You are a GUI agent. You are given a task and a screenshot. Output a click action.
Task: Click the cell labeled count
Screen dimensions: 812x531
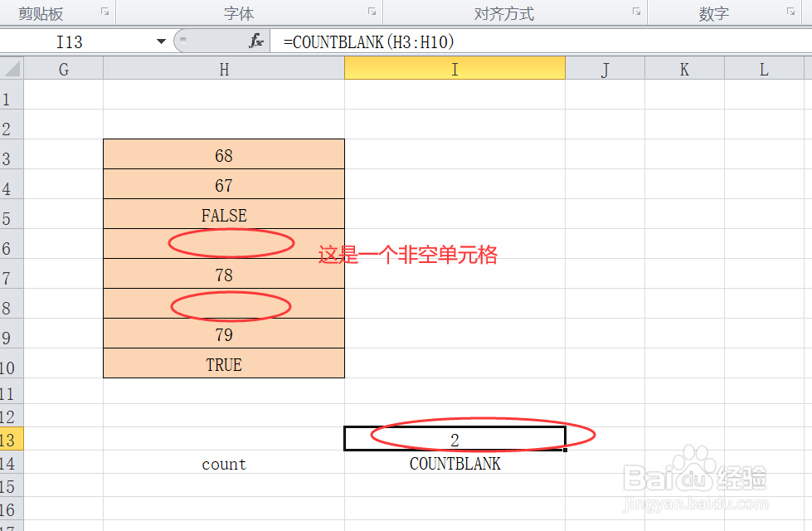point(223,464)
